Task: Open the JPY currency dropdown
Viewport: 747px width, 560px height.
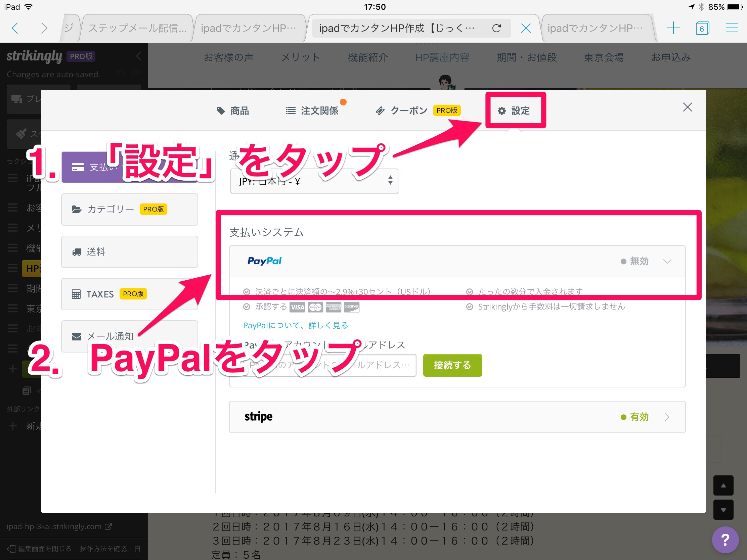Action: pos(314,181)
